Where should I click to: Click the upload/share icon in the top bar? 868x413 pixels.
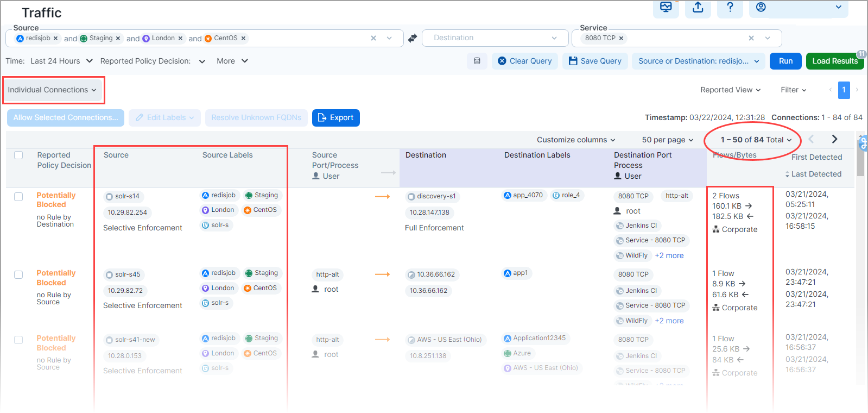click(x=698, y=8)
